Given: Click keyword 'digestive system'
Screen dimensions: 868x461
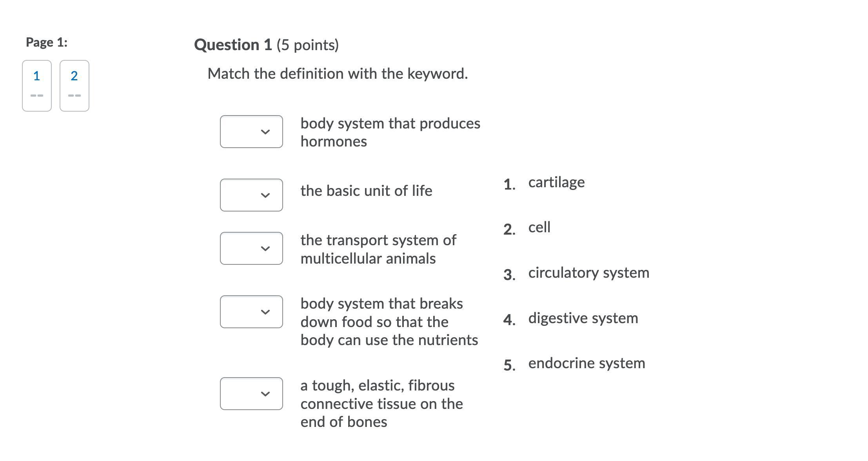Looking at the screenshot, I should (x=583, y=318).
